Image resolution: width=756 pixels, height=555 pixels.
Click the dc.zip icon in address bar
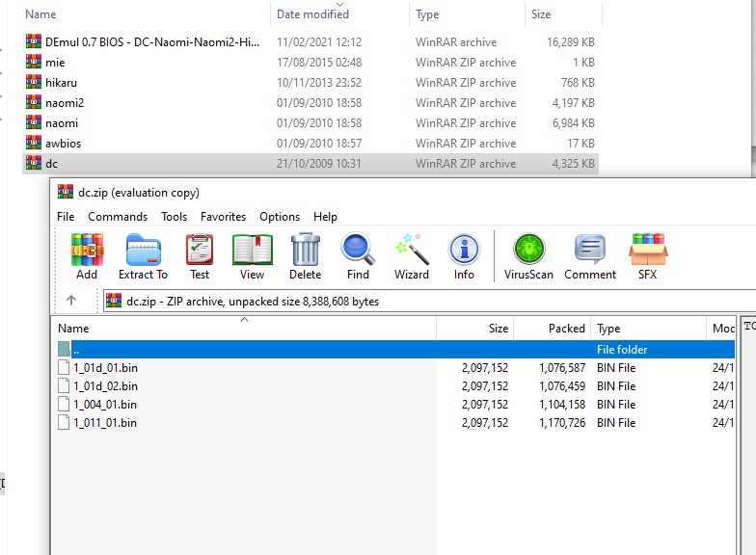point(114,301)
